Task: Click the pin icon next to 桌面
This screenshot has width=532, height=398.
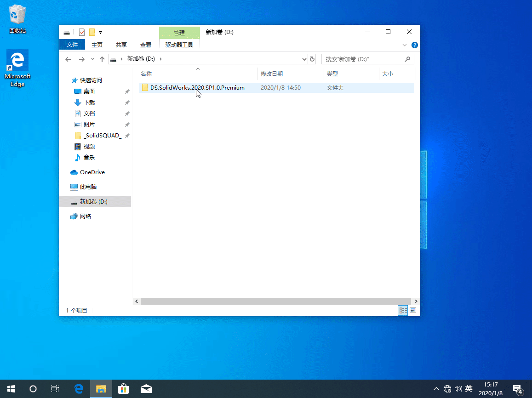Action: 127,91
